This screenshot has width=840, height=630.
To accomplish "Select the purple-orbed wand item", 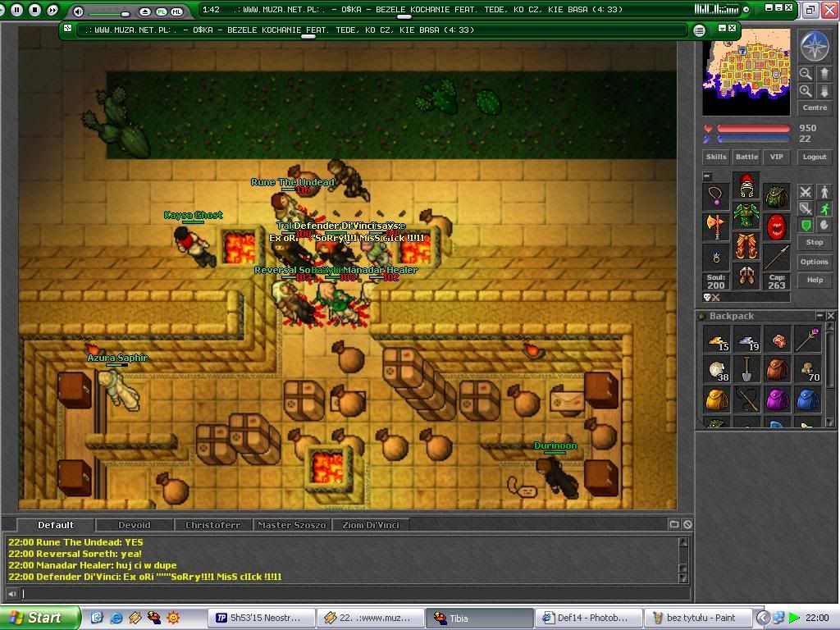I will click(808, 340).
